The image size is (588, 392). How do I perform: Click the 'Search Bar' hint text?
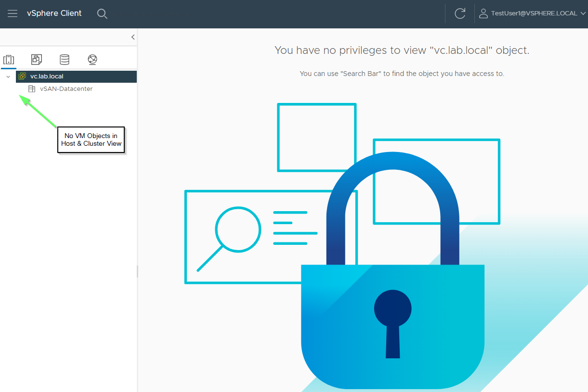click(402, 74)
